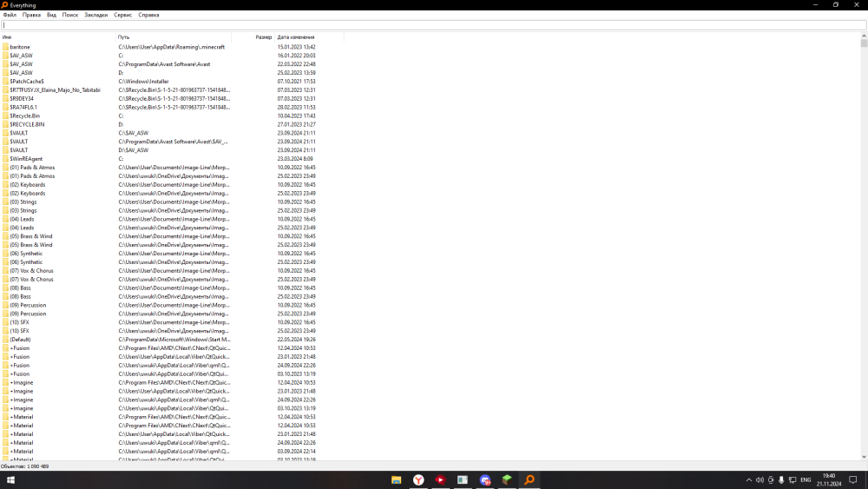868x489 pixels.
Task: Show hidden system tray icons
Action: (749, 480)
